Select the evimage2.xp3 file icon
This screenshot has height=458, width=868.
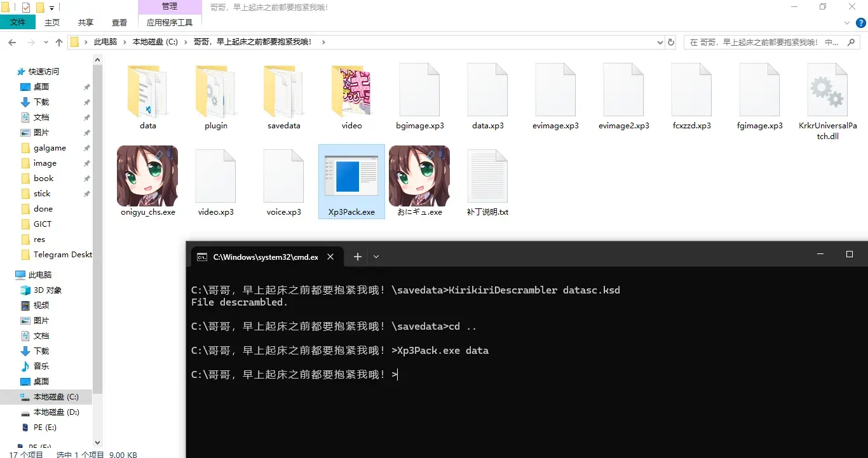(623, 90)
